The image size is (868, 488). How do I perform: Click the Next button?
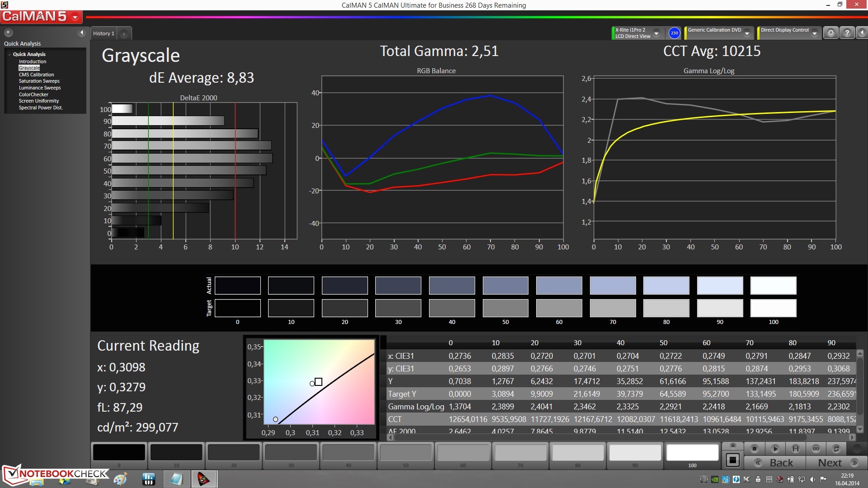pyautogui.click(x=837, y=463)
